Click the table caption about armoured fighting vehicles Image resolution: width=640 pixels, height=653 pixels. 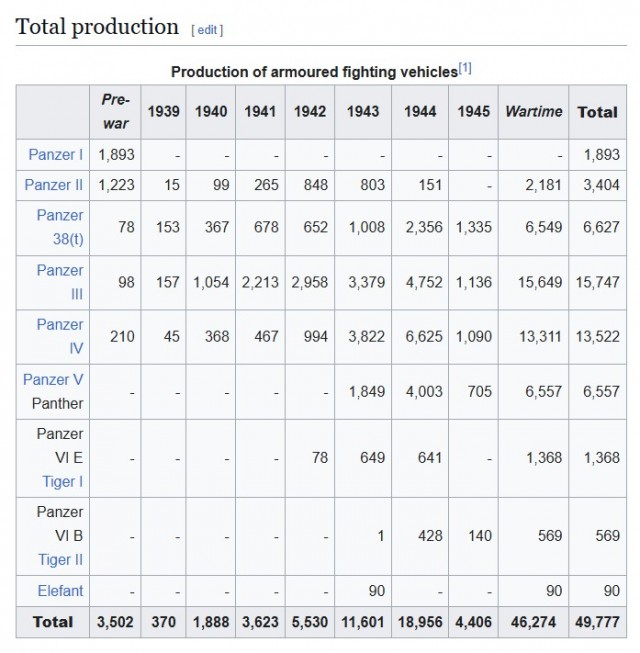tap(314, 72)
